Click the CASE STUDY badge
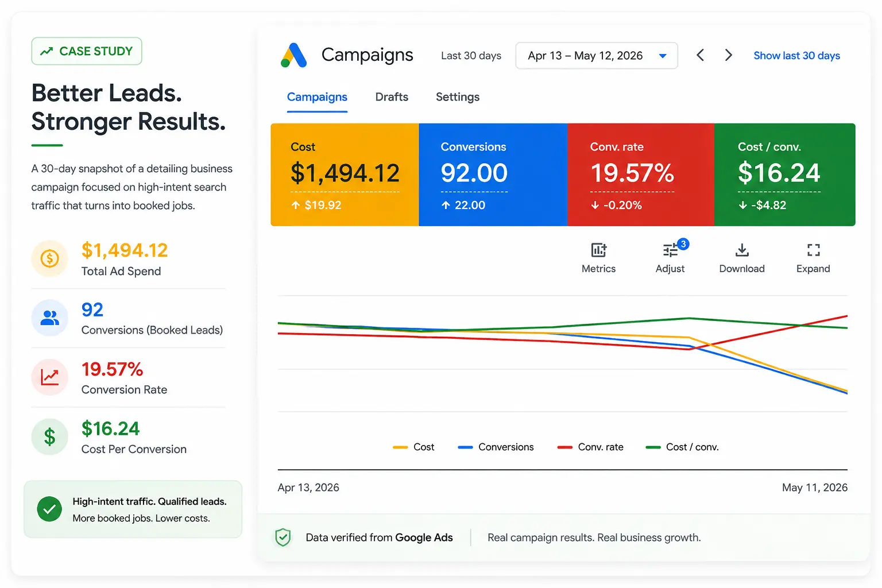The image size is (882, 588). click(x=87, y=51)
